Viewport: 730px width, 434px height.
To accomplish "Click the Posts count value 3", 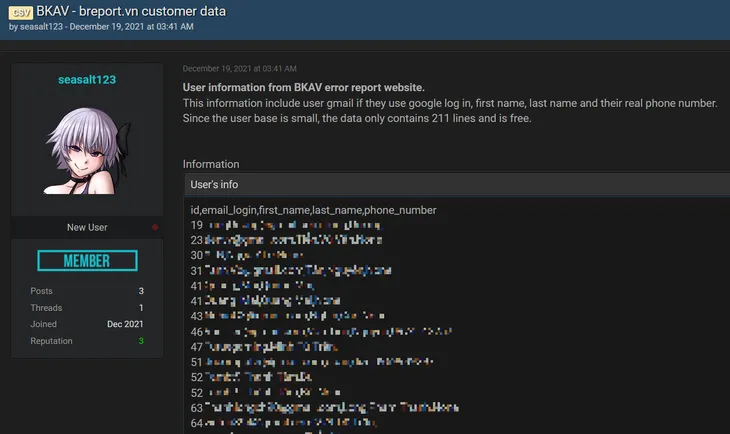I will point(141,291).
